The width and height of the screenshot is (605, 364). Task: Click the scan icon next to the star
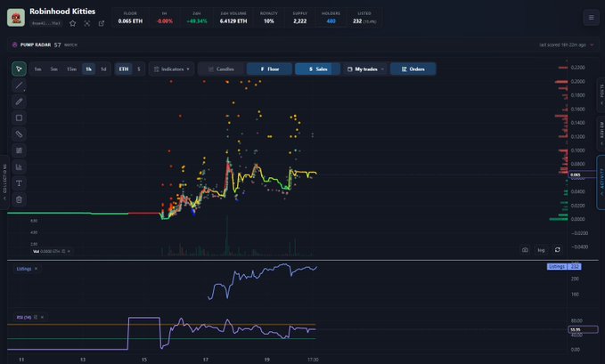[x=87, y=23]
